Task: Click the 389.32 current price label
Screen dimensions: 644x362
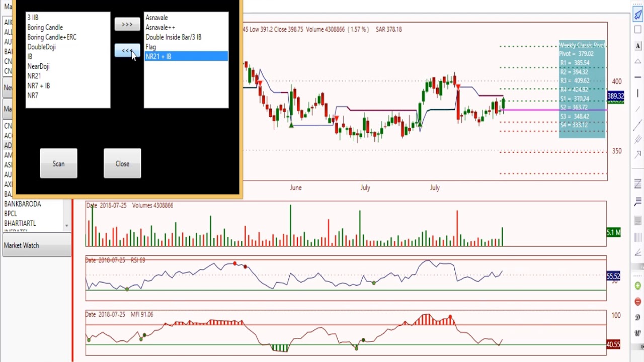Action: pos(615,96)
